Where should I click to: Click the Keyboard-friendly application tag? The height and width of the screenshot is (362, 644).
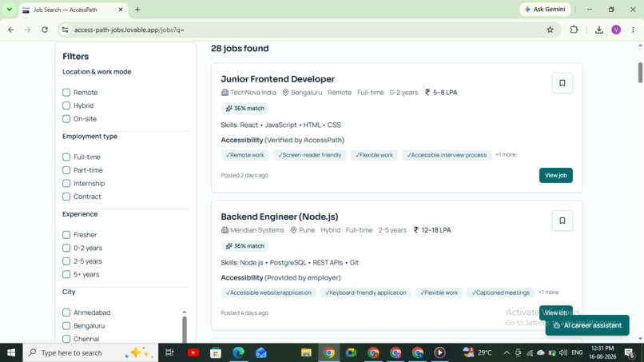pos(365,292)
